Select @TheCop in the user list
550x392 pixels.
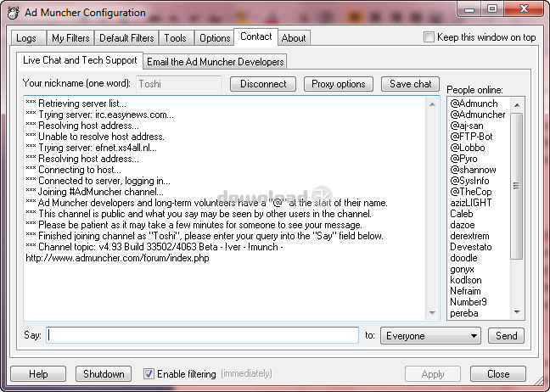pos(471,192)
